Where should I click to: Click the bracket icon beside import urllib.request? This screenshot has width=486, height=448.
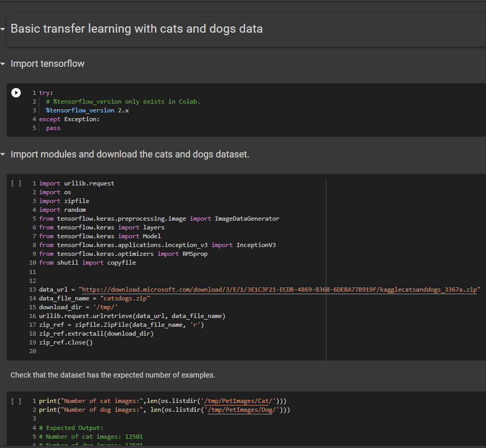click(16, 183)
